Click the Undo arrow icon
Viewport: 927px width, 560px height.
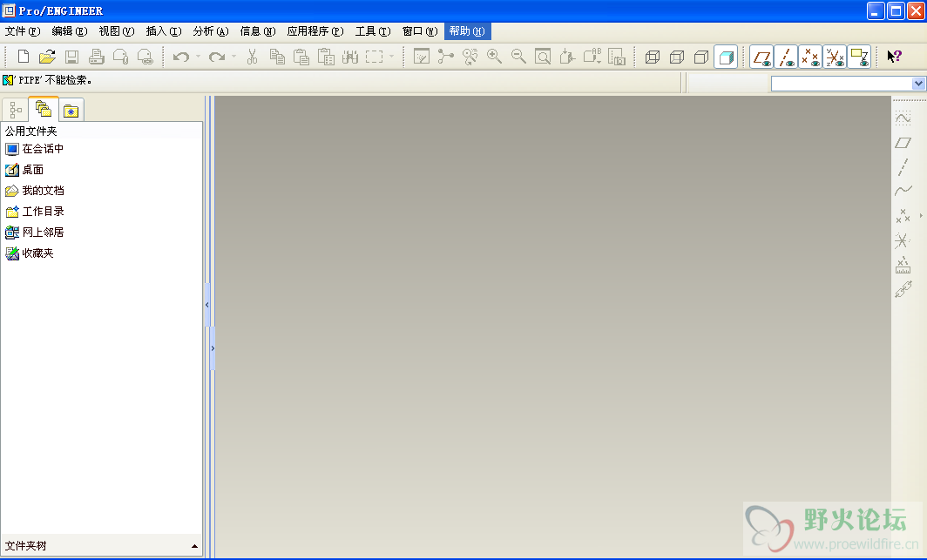(181, 57)
